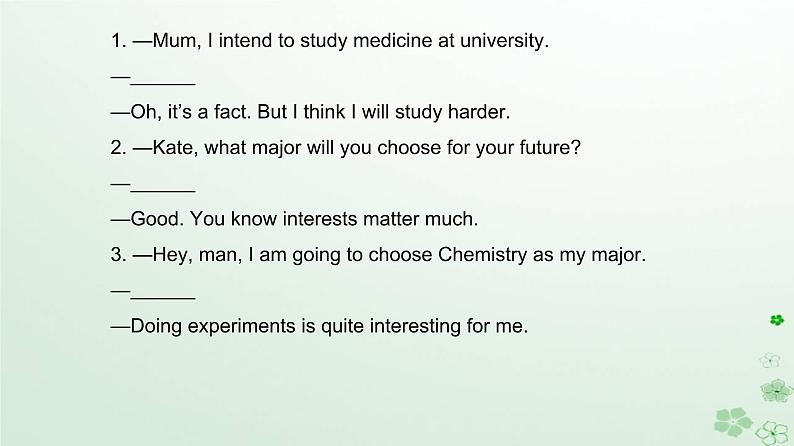Image resolution: width=794 pixels, height=446 pixels.
Task: Click the word 'university' in first line
Action: pos(504,40)
